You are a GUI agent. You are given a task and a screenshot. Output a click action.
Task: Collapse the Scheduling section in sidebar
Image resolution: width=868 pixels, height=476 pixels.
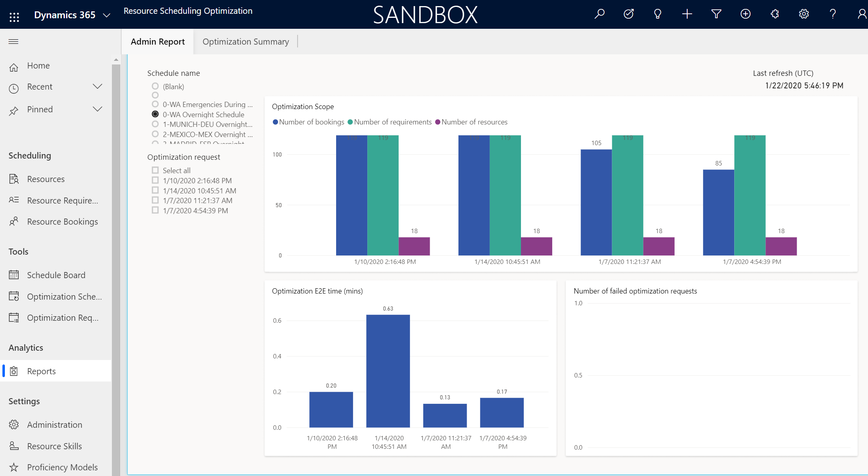point(29,155)
